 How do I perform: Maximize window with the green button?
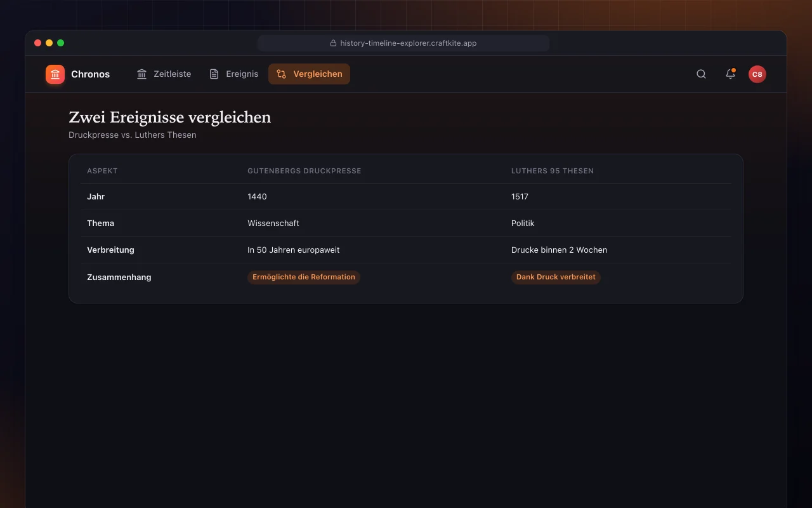(x=61, y=43)
